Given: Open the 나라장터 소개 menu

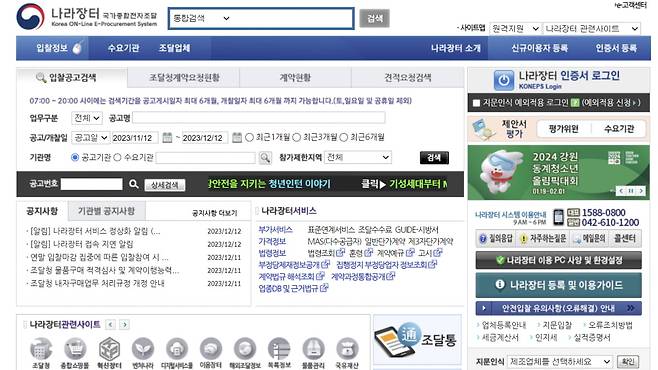Looking at the screenshot, I should point(456,48).
